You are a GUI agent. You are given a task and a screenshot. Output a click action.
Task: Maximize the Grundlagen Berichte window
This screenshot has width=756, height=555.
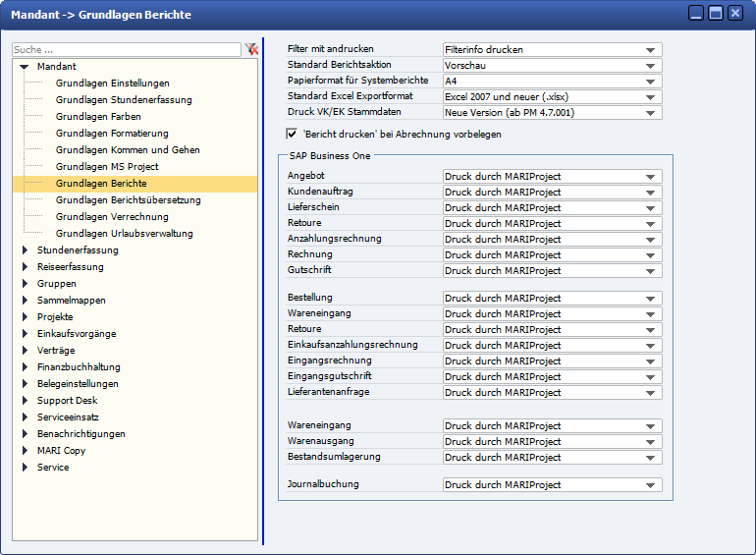pos(716,14)
